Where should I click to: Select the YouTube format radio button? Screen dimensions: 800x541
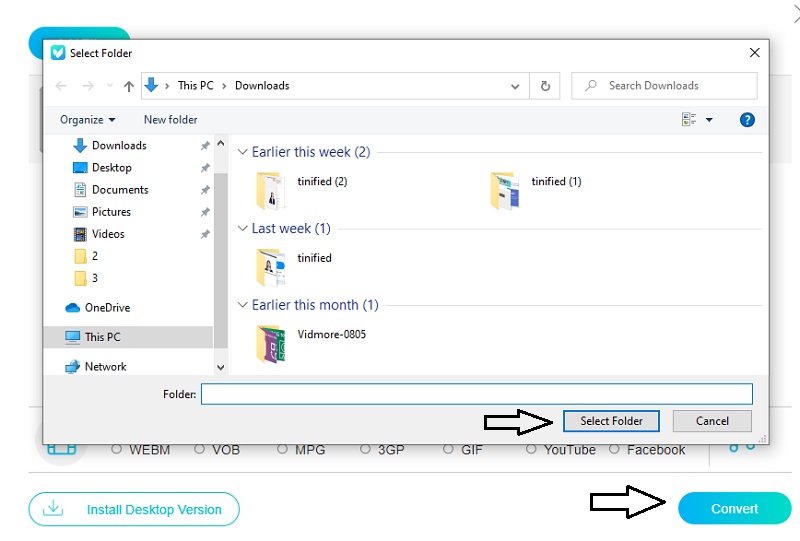tap(532, 450)
